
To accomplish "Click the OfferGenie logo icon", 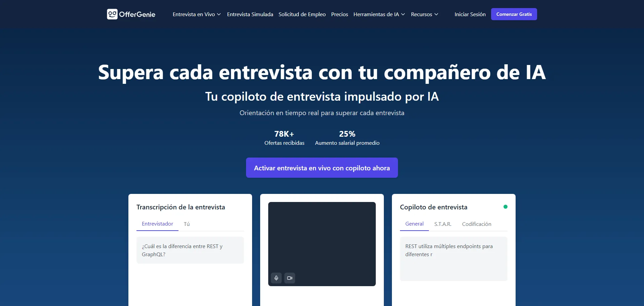I will (x=112, y=14).
